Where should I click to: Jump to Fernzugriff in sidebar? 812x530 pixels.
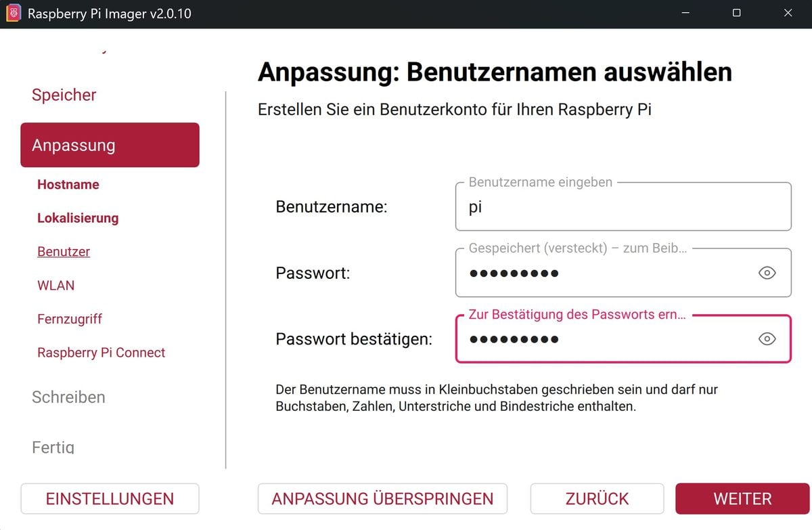pos(70,319)
